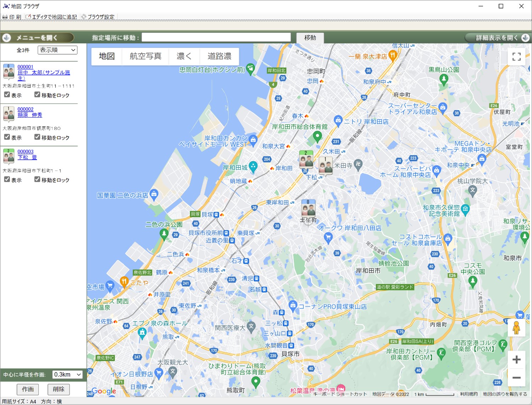Click 久米田寺 temple pin
Screen dimensions: 532x405
(x=358, y=164)
